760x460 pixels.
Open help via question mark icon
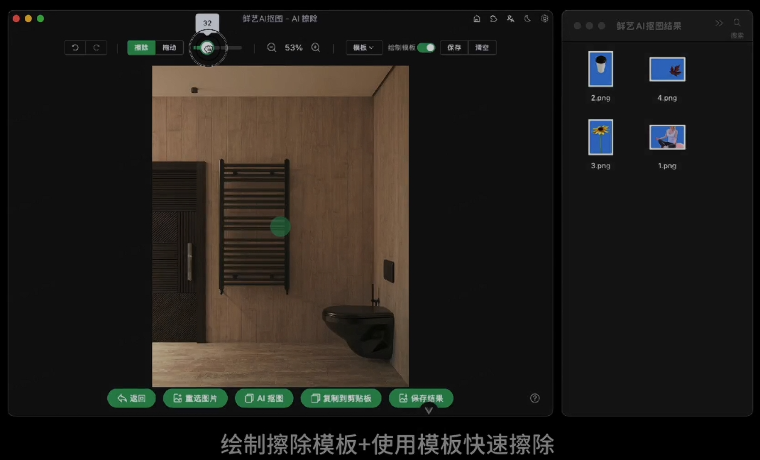click(x=535, y=398)
